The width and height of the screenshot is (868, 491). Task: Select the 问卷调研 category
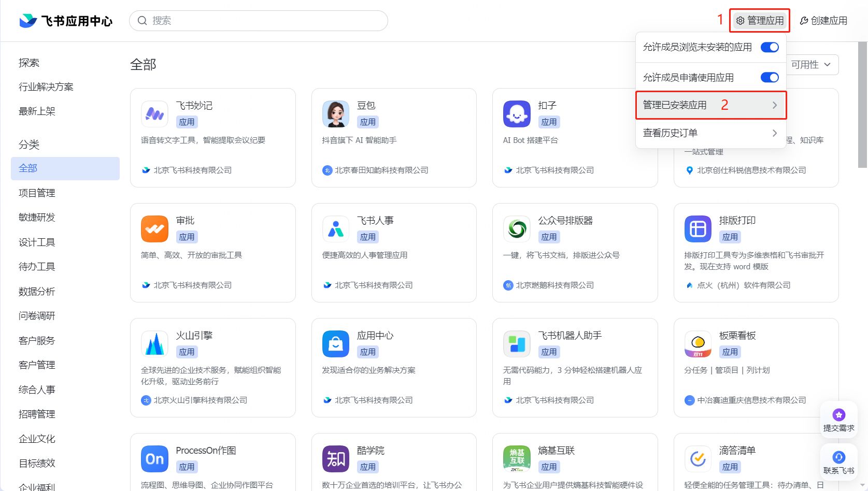tap(37, 315)
